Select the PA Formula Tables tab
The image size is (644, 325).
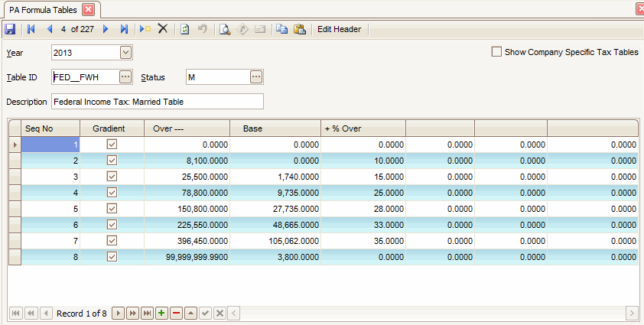43,9
